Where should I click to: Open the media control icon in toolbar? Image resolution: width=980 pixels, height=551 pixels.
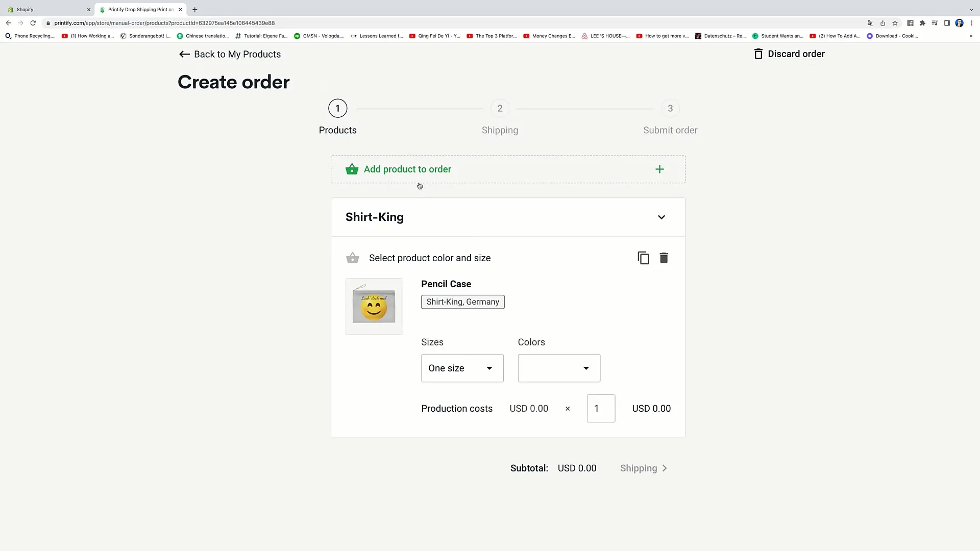click(x=935, y=23)
